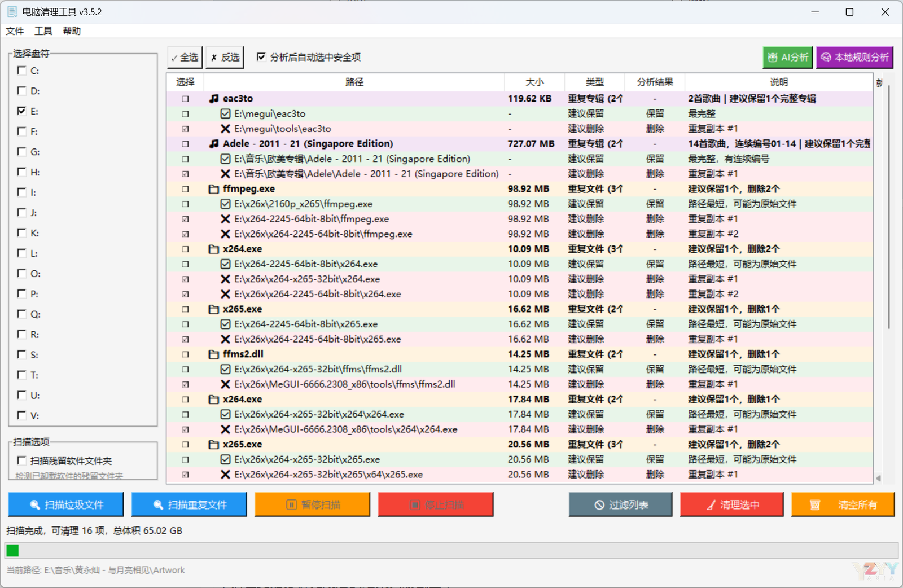Viewport: 903px width, 588px height.
Task: Click folder icon next to ffmpeg.exe group
Action: (x=214, y=189)
